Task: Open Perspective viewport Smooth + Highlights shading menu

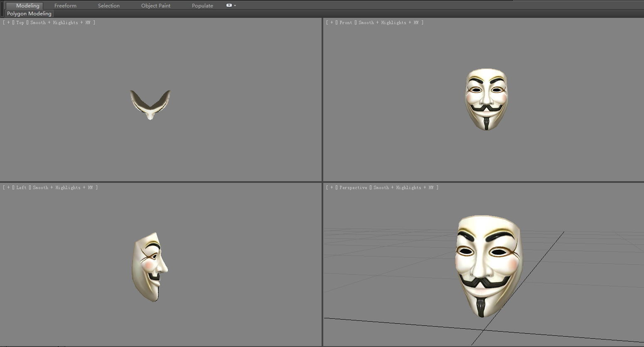Action: pyautogui.click(x=403, y=187)
